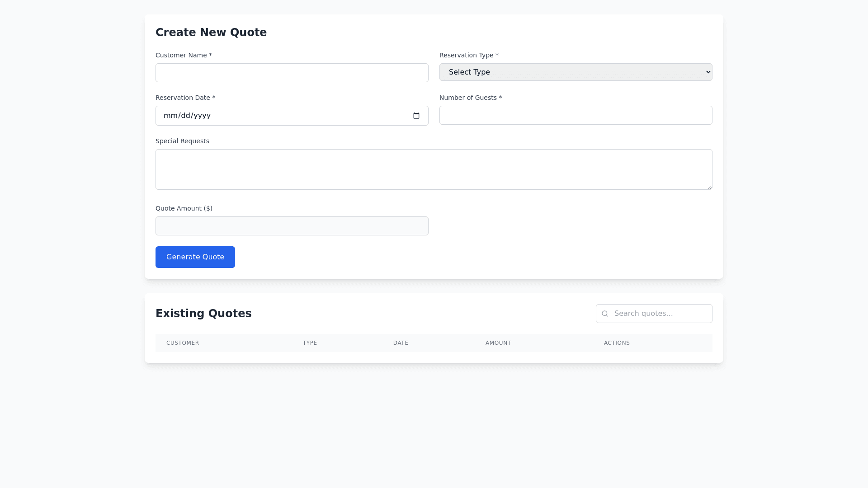
Task: Click the search magnifier icon
Action: point(605,314)
